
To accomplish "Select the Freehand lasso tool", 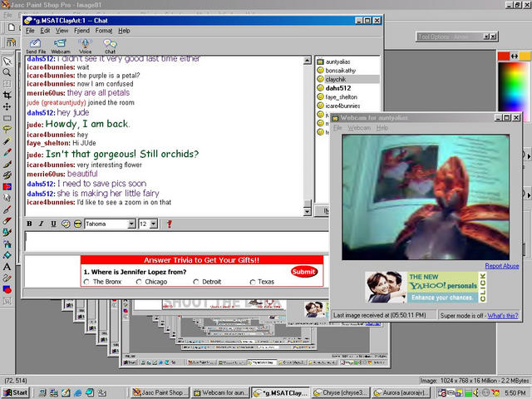I will (x=7, y=130).
